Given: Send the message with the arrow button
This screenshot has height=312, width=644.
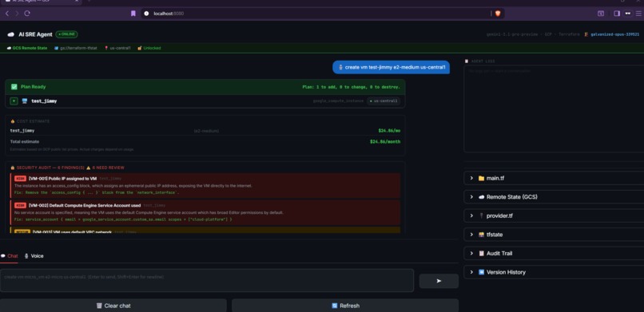Looking at the screenshot, I should click(x=439, y=281).
